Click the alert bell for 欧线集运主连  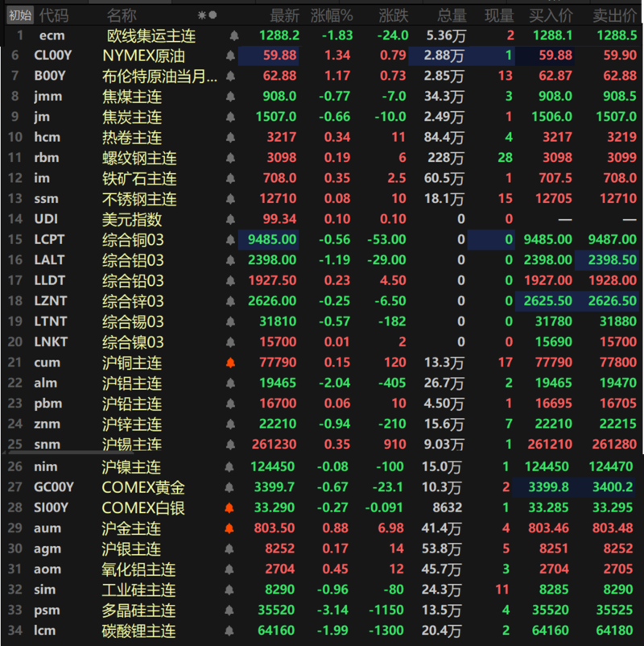(234, 35)
